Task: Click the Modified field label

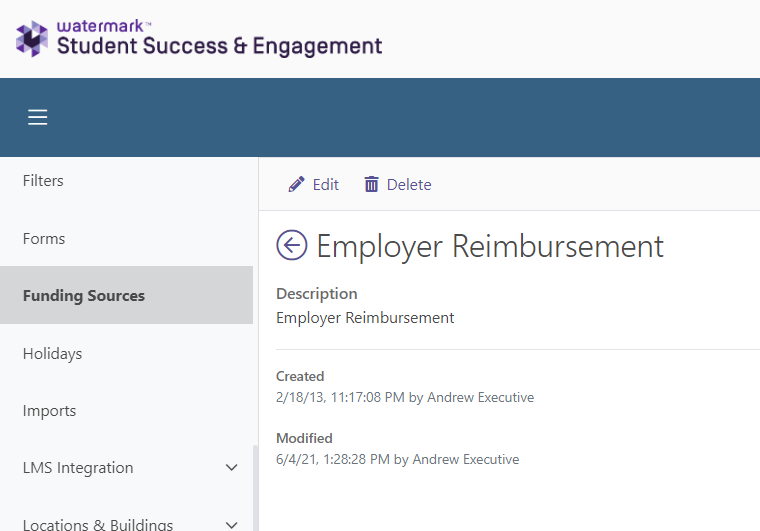Action: coord(304,438)
